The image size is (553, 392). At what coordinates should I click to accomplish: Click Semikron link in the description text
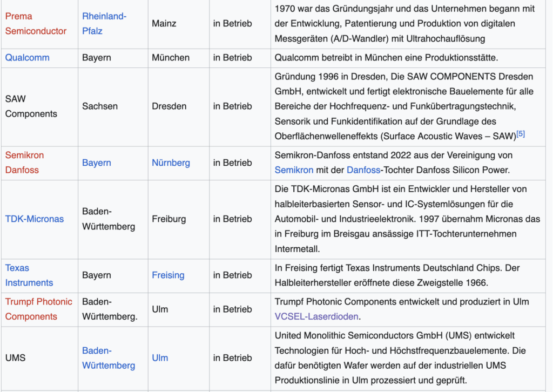[294, 170]
